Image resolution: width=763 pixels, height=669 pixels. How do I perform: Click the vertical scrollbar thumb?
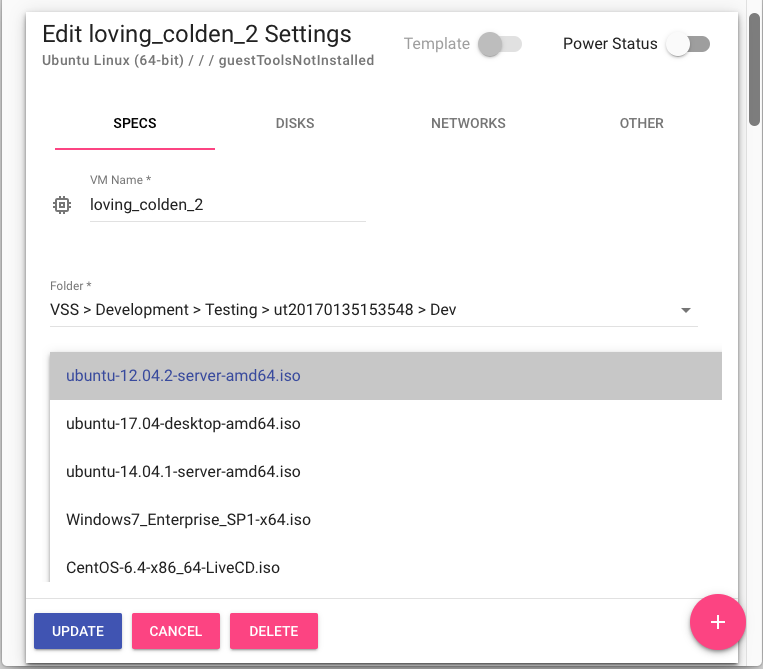755,69
